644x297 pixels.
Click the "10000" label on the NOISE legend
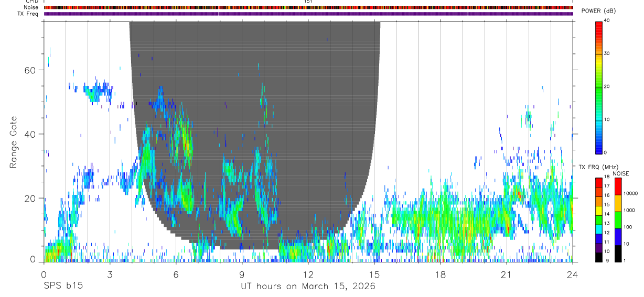[x=629, y=194]
